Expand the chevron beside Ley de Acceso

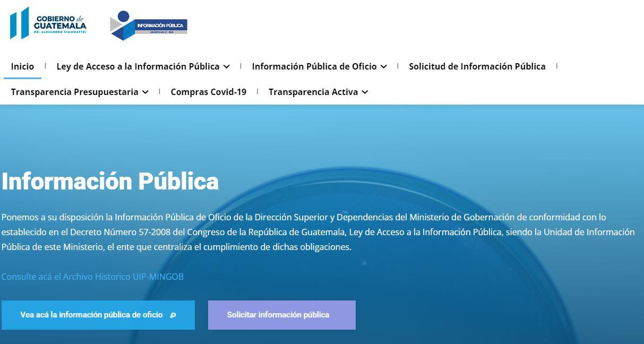(227, 67)
